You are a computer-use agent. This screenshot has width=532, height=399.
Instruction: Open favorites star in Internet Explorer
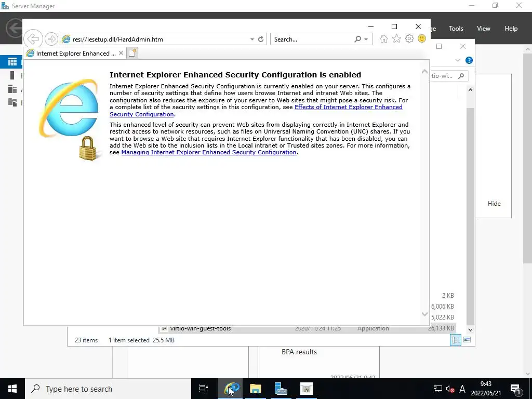(396, 39)
